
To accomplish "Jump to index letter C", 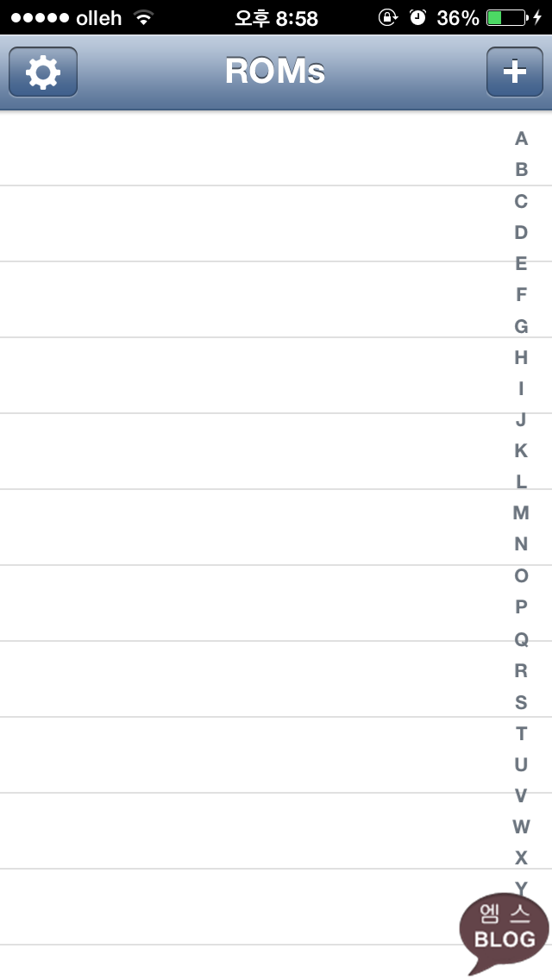I will (x=521, y=201).
